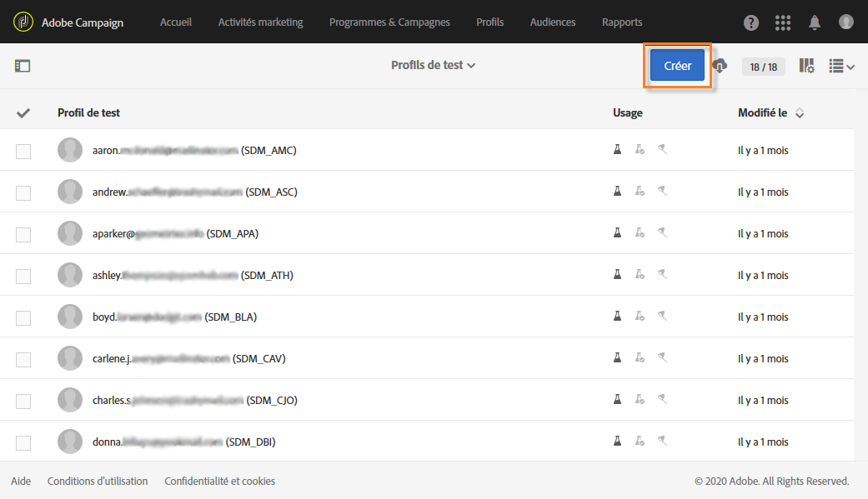Click the Usage column header
The image size is (868, 499).
[x=628, y=112]
